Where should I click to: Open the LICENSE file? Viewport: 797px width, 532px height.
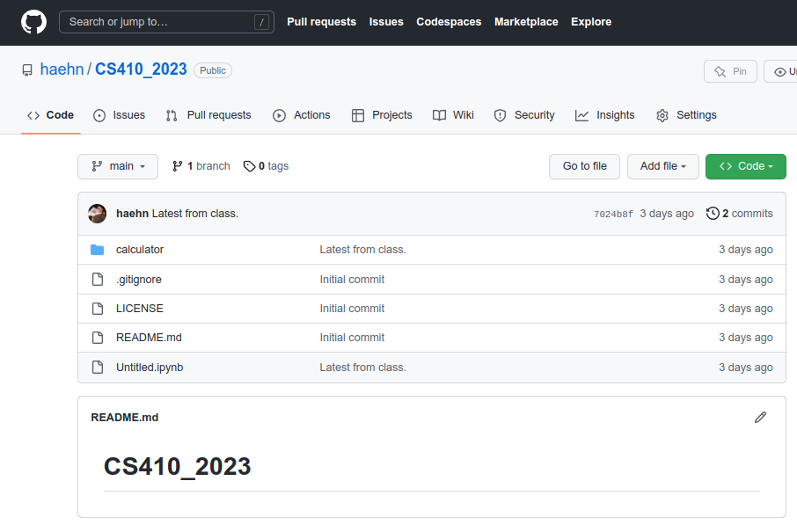point(140,309)
